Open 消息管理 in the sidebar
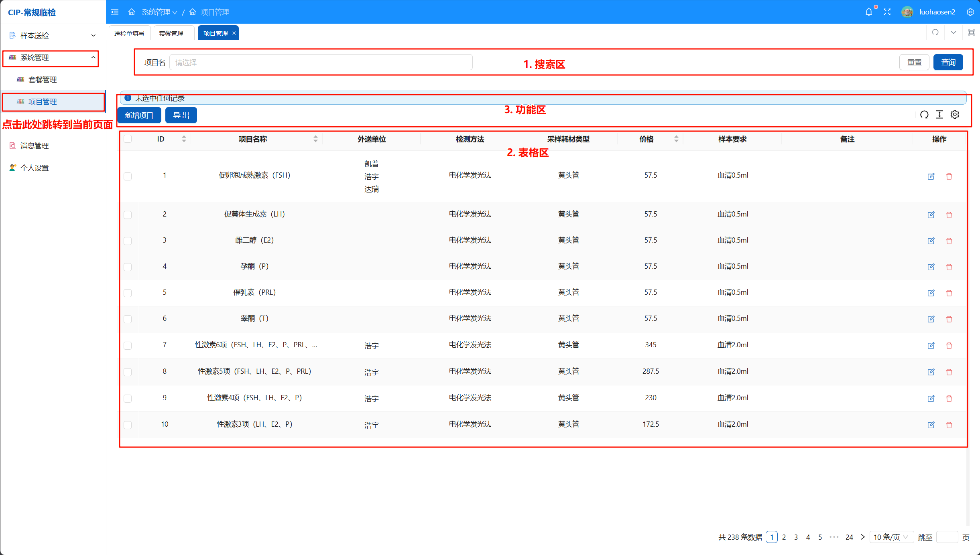 [x=35, y=146]
